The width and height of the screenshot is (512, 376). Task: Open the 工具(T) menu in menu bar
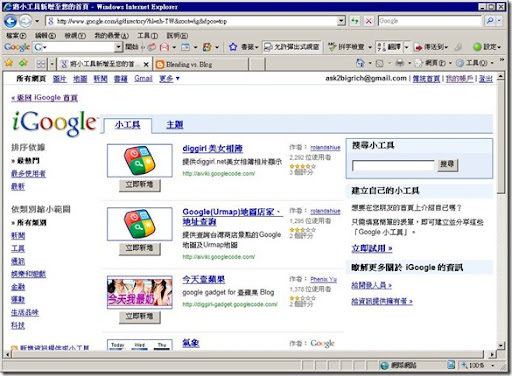click(x=148, y=35)
